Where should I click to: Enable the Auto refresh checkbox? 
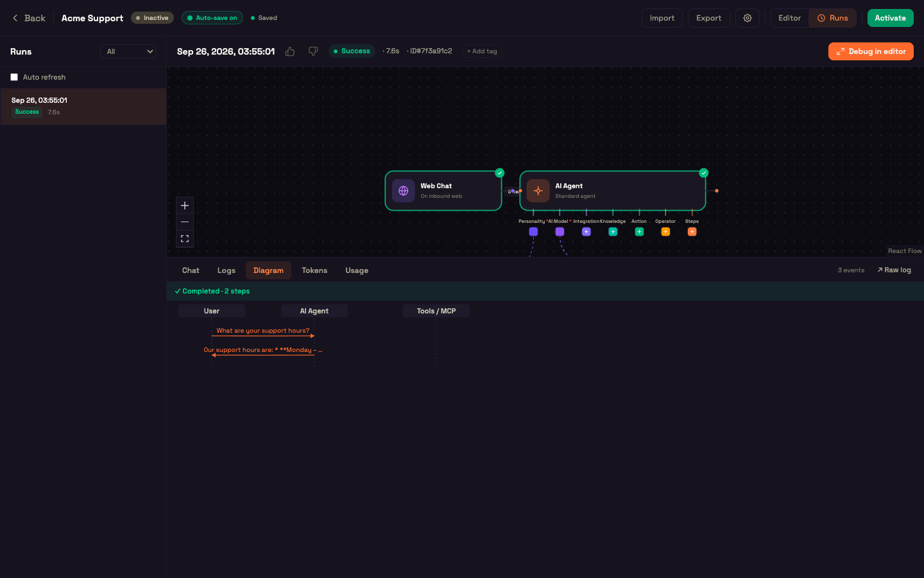pos(14,77)
